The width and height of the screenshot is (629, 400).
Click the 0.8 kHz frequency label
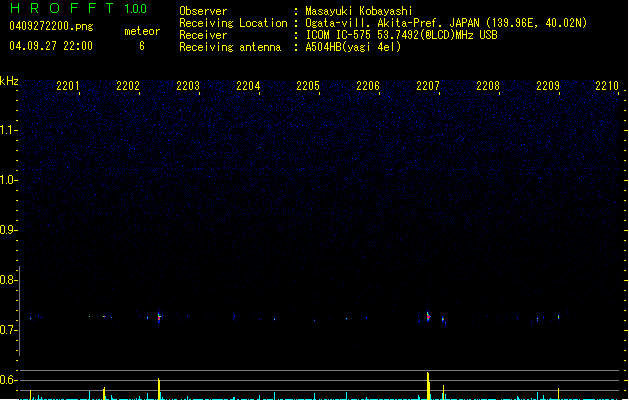[x=8, y=280]
